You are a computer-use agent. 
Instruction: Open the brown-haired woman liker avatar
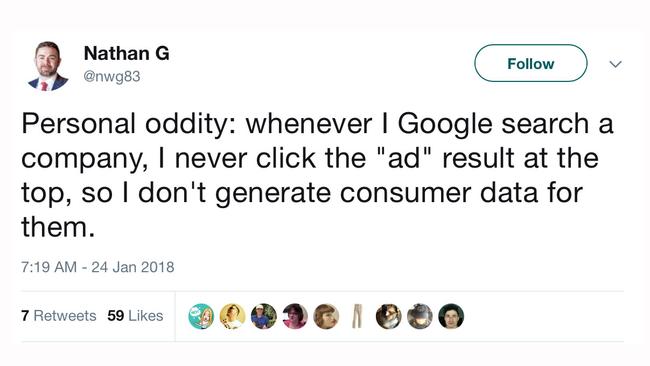coord(326,316)
